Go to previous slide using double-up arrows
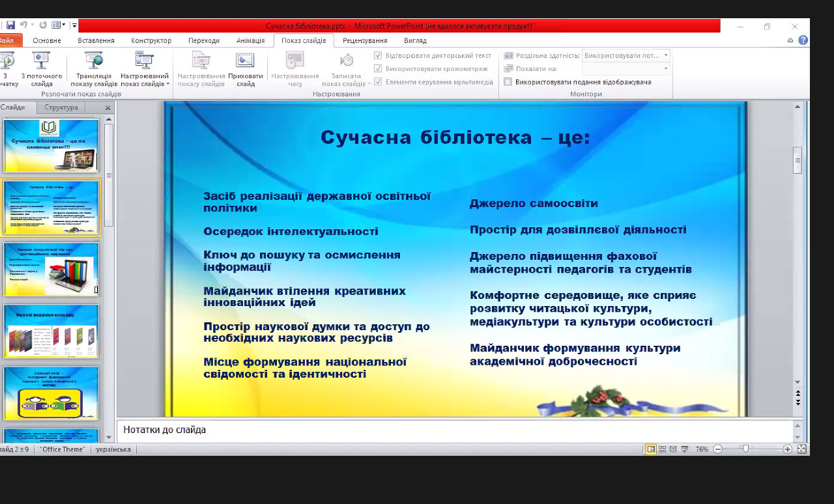 coord(798,393)
